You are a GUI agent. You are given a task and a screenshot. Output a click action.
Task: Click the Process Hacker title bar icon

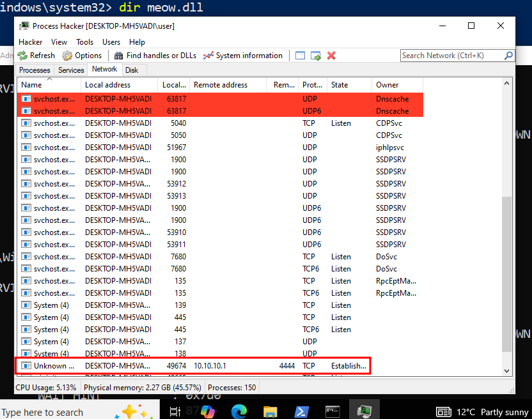(x=24, y=26)
